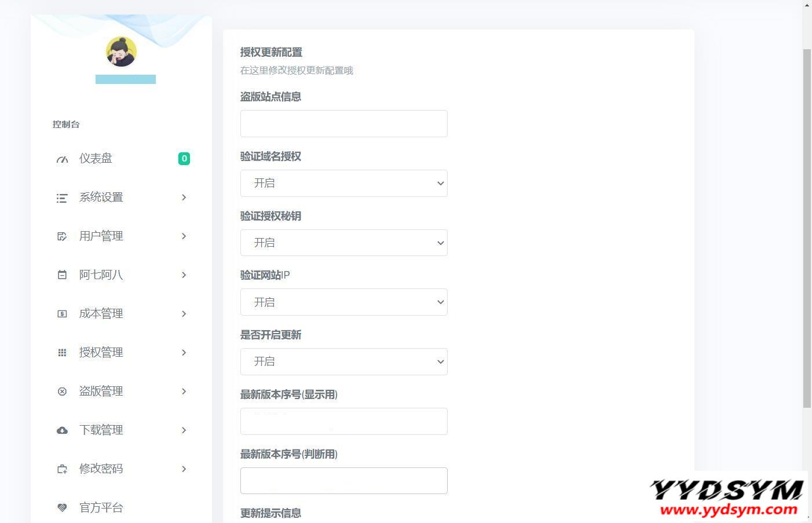The image size is (812, 523).
Task: Click the 用户管理 edit icon
Action: pos(62,236)
